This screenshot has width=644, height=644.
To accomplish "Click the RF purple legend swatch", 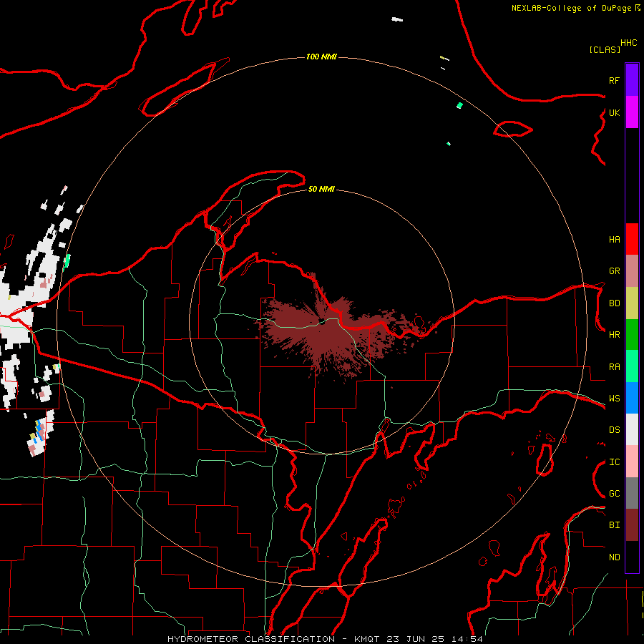I will (632, 79).
